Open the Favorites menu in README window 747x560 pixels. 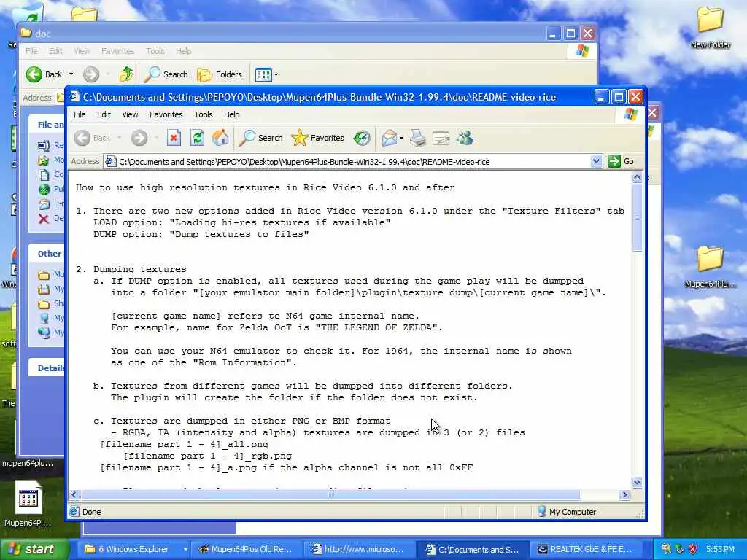tap(166, 114)
